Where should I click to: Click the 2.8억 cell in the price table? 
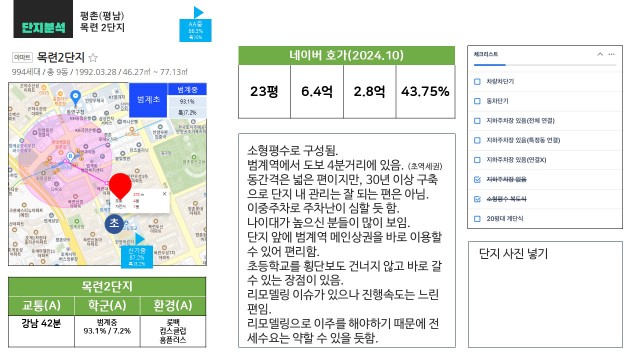click(x=369, y=91)
